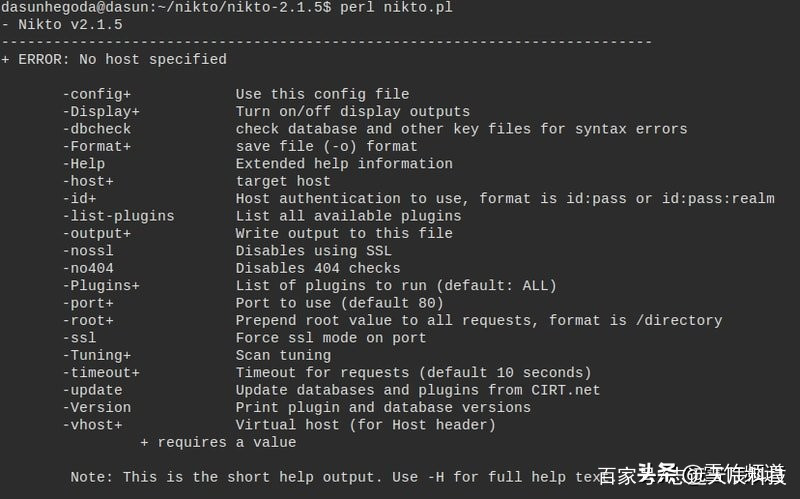Click the -list-plugins option text

(x=118, y=216)
